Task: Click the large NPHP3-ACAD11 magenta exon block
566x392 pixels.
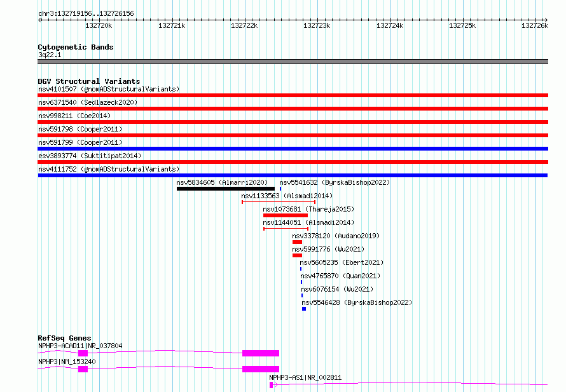Action: [x=261, y=353]
